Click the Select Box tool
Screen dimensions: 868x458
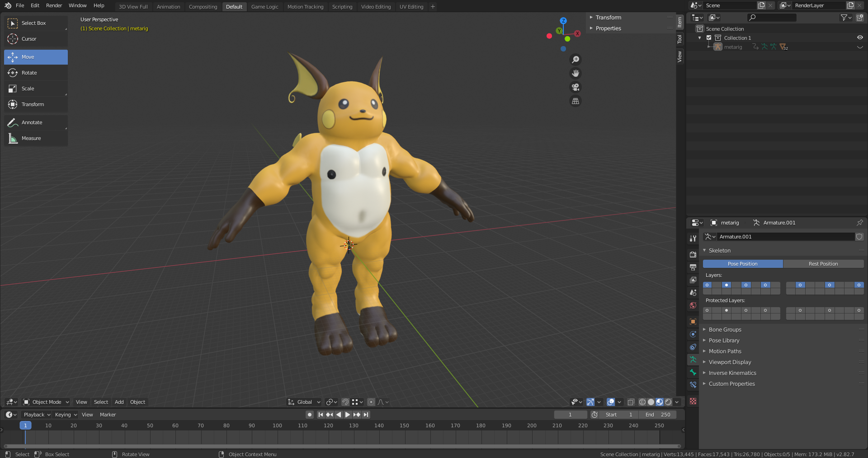pos(36,23)
